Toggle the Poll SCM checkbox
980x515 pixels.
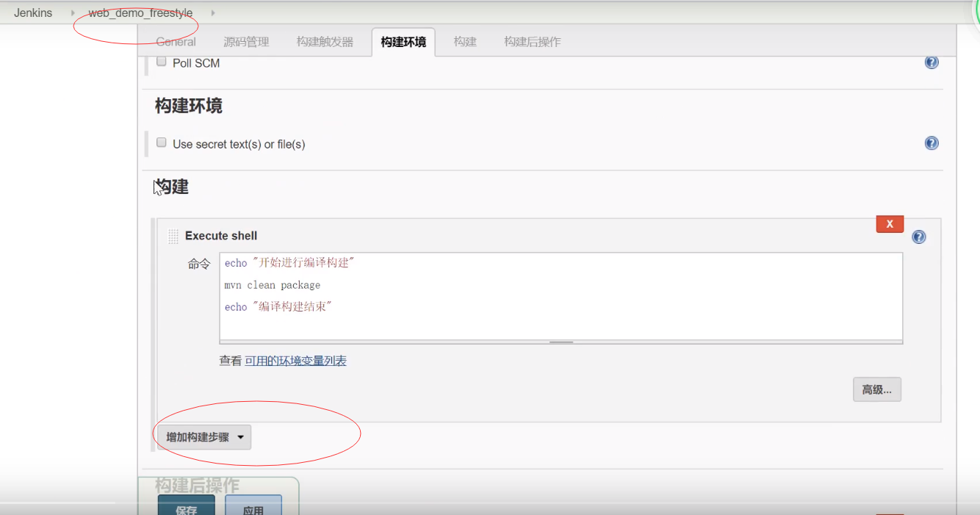162,62
